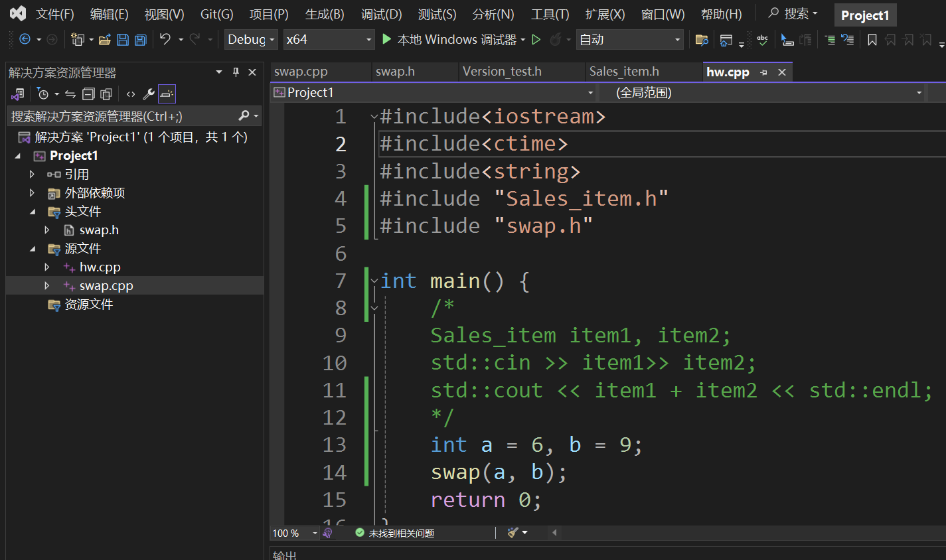The image size is (946, 560).
Task: Collapse all nodes icon in Solution Explorer
Action: pyautogui.click(x=88, y=94)
